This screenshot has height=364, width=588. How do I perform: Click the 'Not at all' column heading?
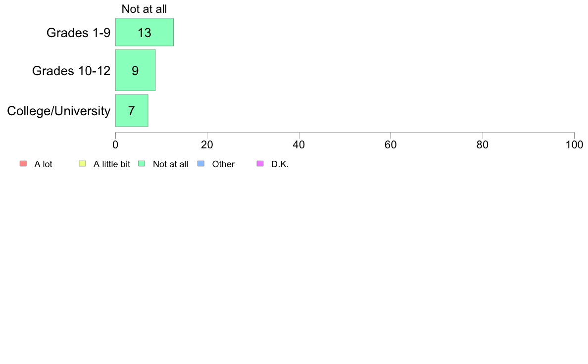(x=145, y=8)
